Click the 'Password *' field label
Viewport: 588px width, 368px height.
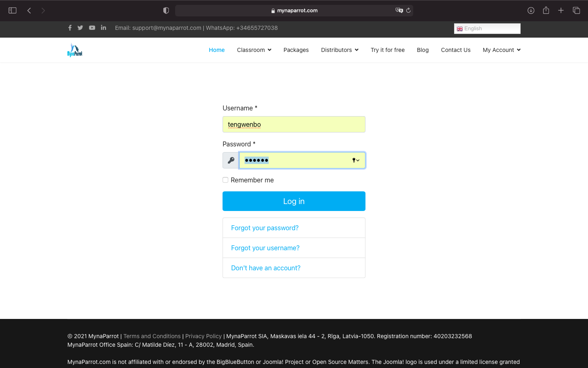(239, 144)
